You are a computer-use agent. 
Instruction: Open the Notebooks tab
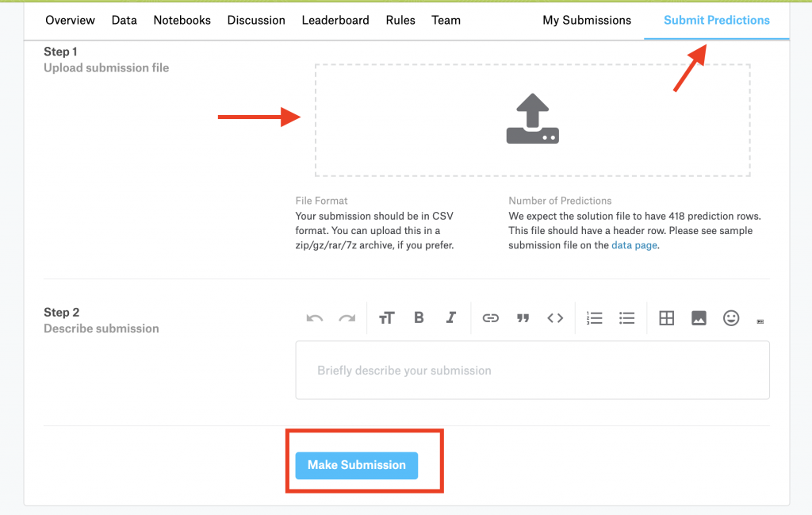coord(182,20)
